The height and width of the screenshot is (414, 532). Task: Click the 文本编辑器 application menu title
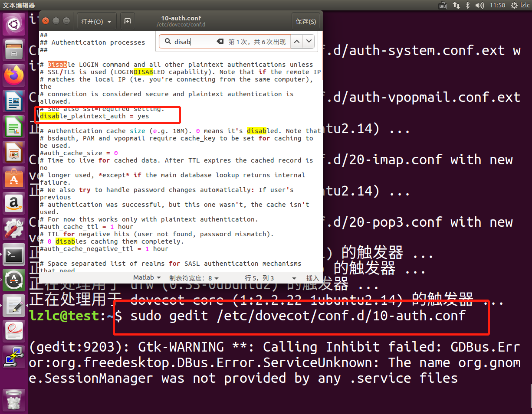point(19,5)
